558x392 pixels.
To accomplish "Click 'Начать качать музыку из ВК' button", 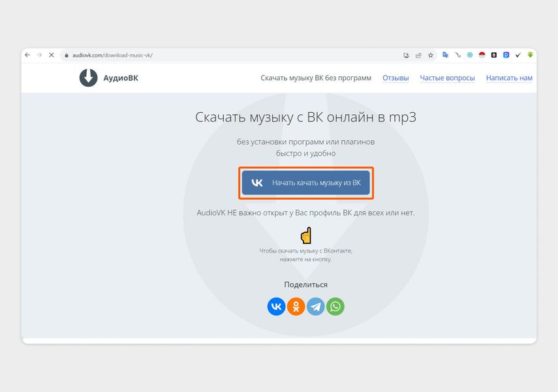I will pos(305,183).
